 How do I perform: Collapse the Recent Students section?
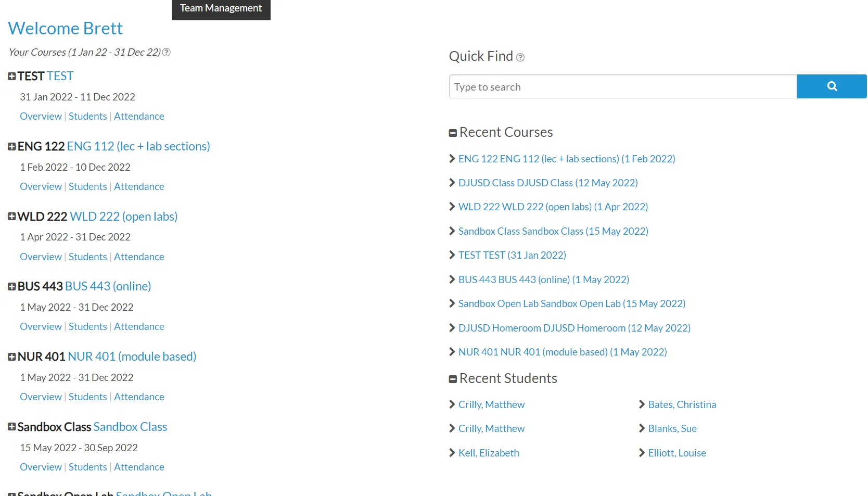tap(453, 379)
